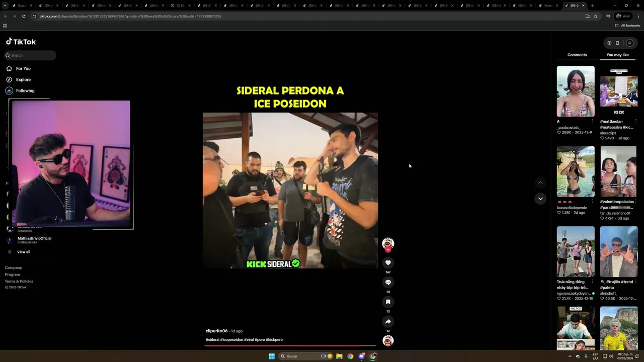Click the taskbar Buscar search box
Screen dimensions: 644x362
(305, 356)
